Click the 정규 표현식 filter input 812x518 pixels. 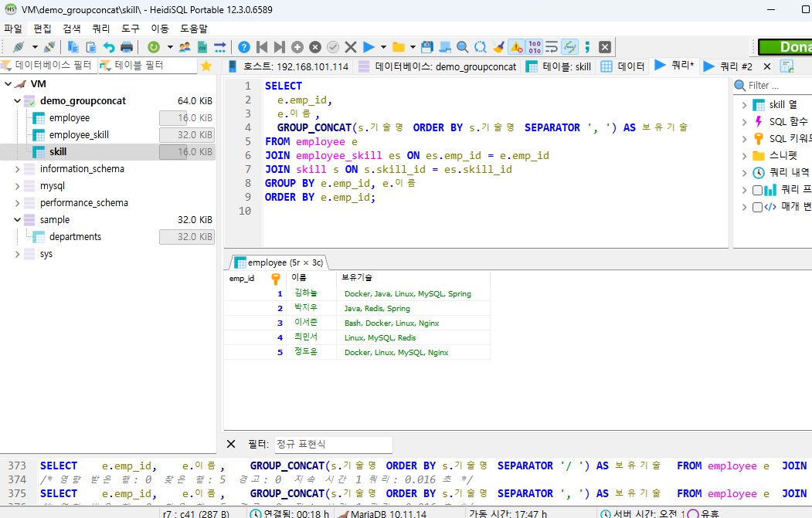(333, 444)
